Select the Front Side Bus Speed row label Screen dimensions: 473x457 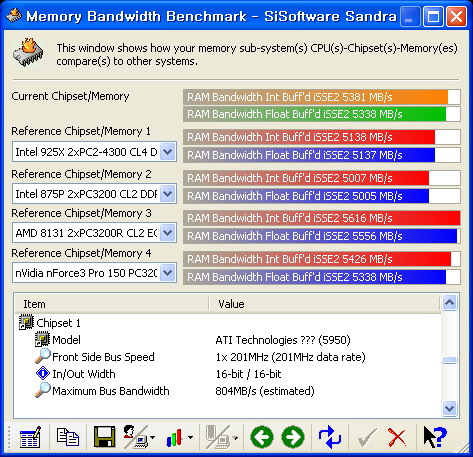pyautogui.click(x=103, y=357)
